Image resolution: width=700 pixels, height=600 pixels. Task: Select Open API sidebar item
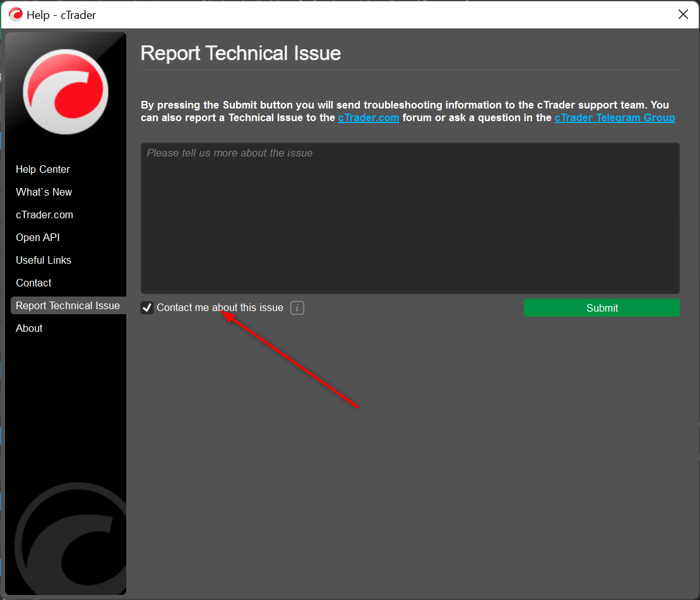click(37, 238)
